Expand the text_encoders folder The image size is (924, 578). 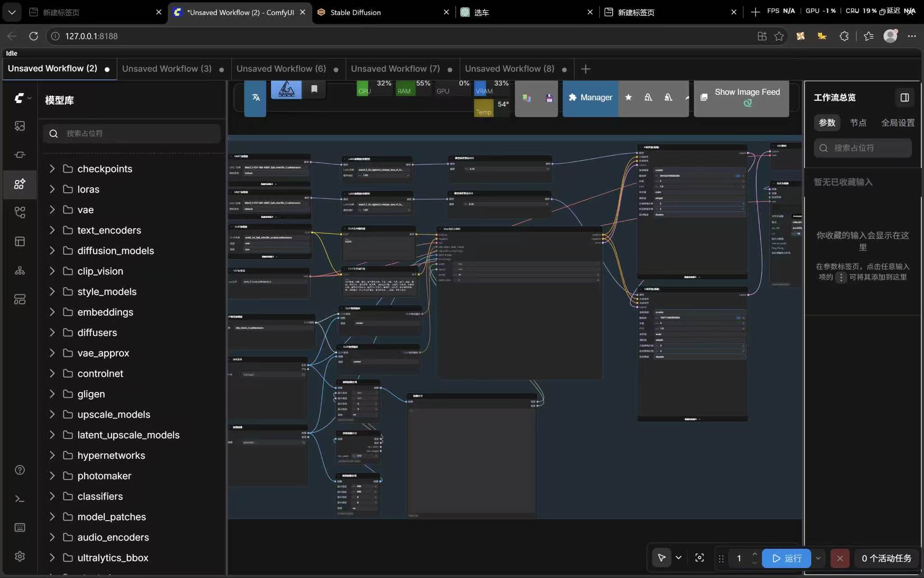coord(52,230)
